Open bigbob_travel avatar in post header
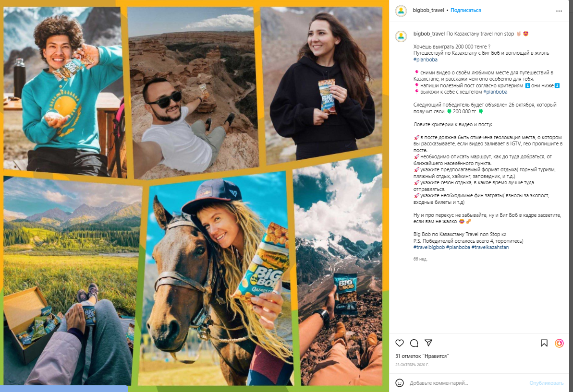 401,11
